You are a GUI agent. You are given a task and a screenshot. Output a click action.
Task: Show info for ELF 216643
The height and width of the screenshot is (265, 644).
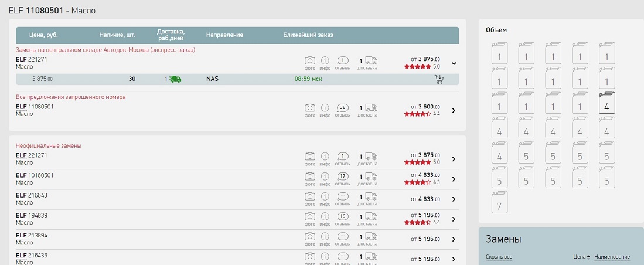coord(325,196)
